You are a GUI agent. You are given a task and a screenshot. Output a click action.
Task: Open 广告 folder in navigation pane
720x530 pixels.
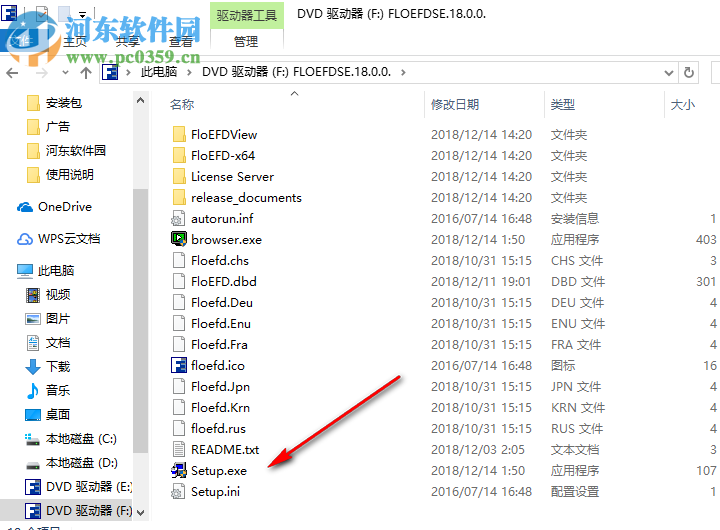[x=58, y=127]
